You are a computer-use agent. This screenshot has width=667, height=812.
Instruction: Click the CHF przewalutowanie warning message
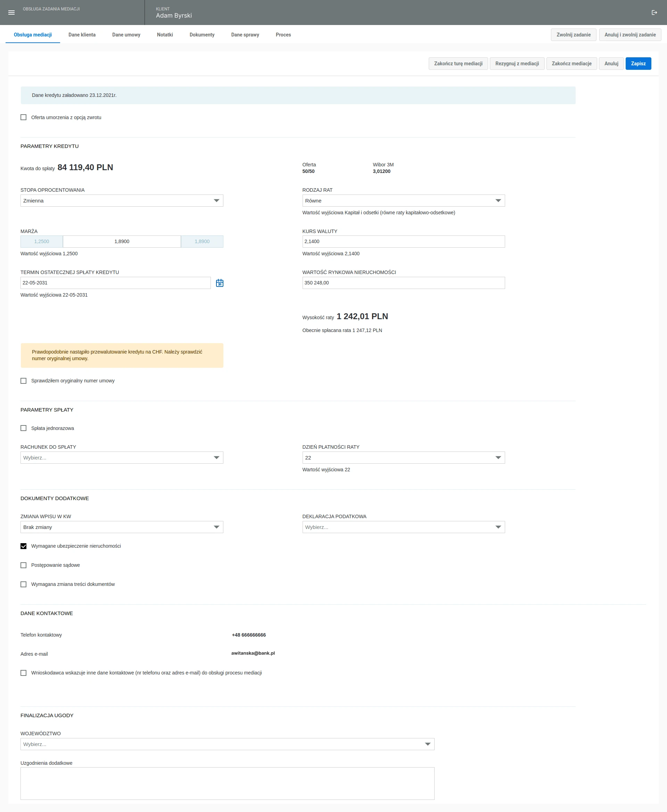122,355
